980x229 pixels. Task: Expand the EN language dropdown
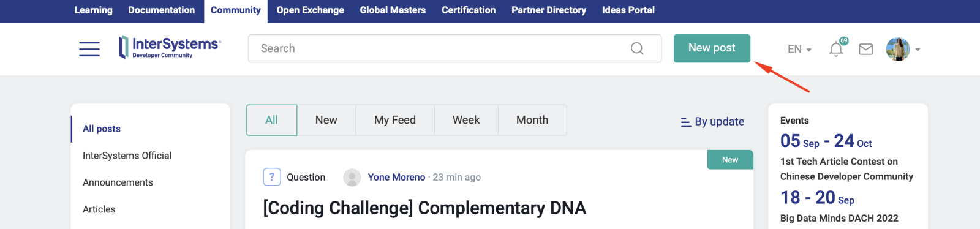(799, 49)
